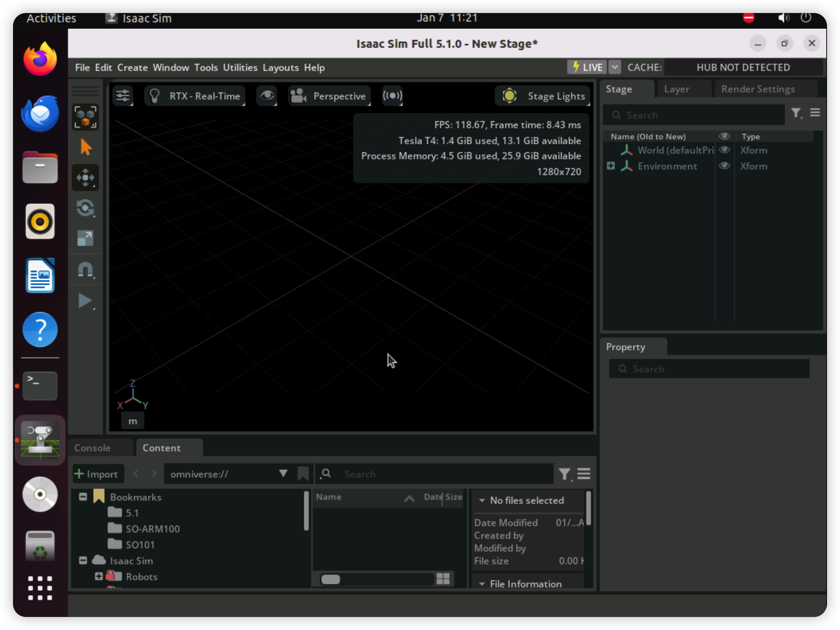Click the thumbnail size slider handle
The height and width of the screenshot is (630, 840).
coord(330,579)
